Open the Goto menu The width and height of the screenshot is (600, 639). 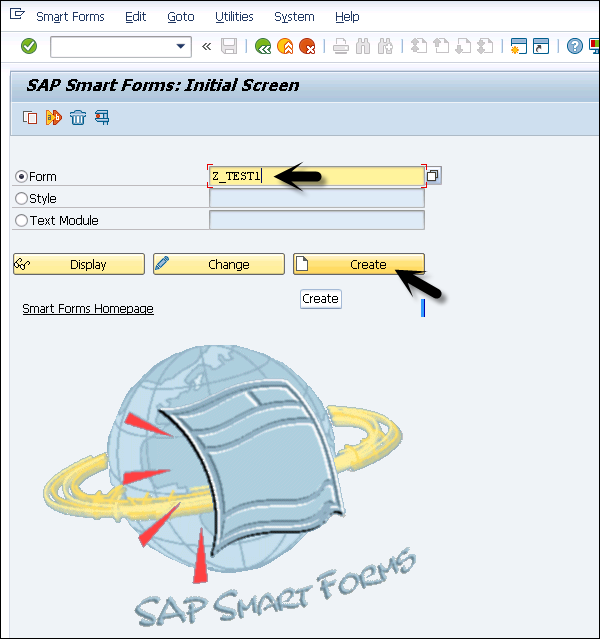pos(181,17)
